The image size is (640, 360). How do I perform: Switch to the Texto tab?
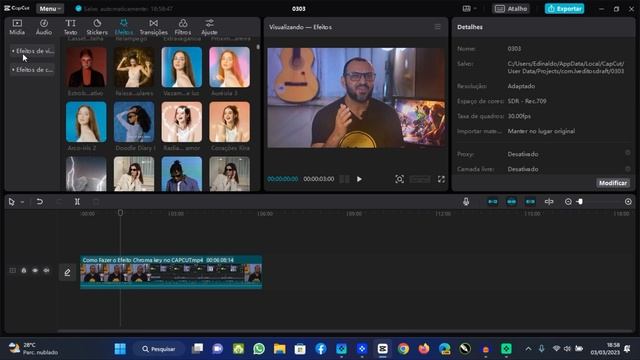[x=70, y=27]
